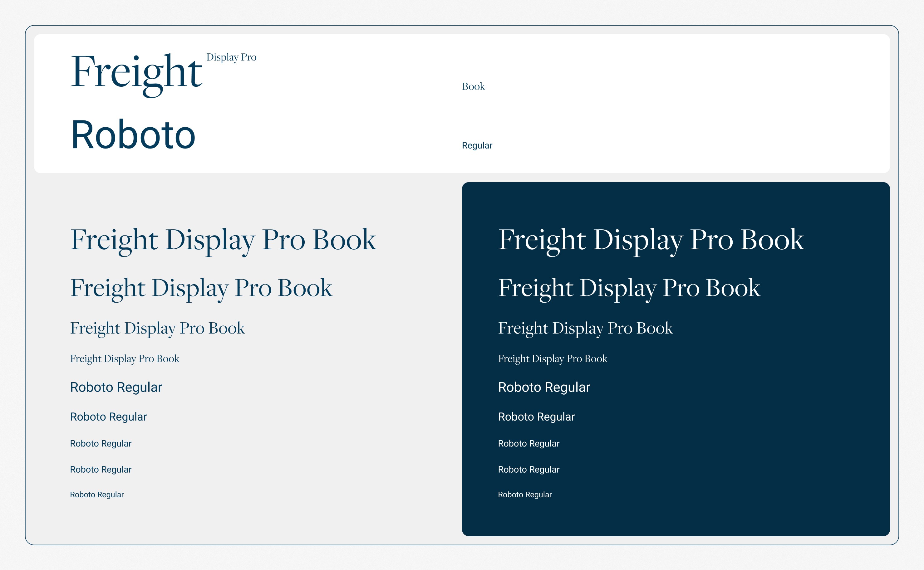Image resolution: width=924 pixels, height=570 pixels.
Task: Select second white Freight Display Pro Book on dark panel
Action: [629, 288]
